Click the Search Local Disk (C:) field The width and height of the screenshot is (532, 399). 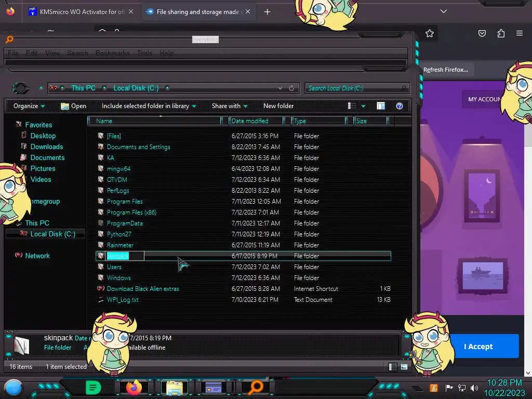click(357, 88)
